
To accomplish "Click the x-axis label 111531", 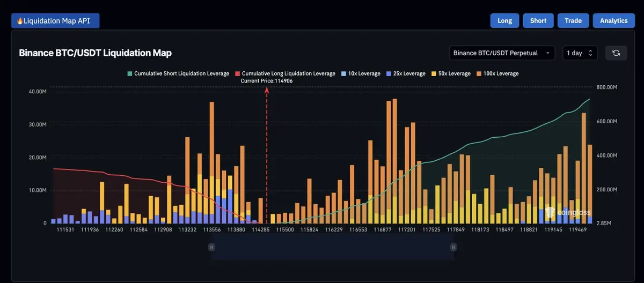I will [65, 229].
